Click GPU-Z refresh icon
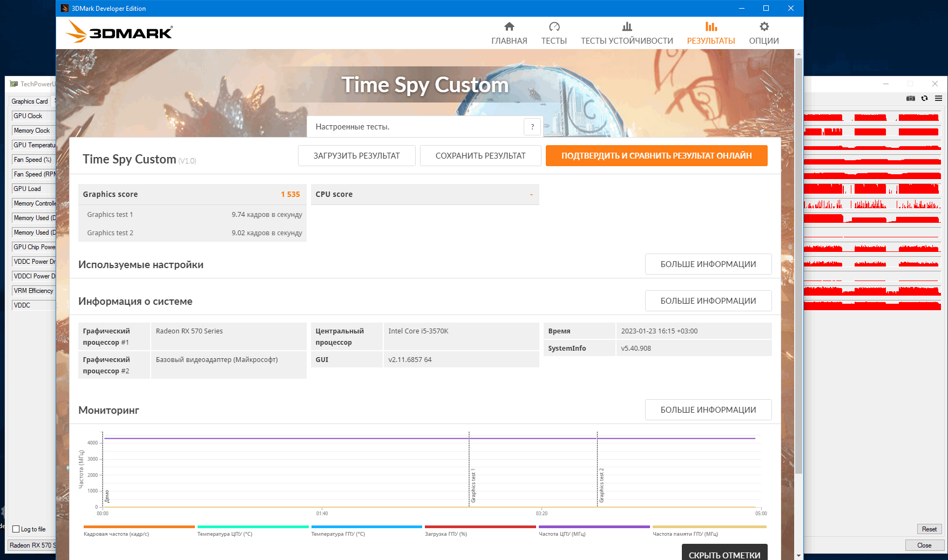948x560 pixels. (x=925, y=98)
